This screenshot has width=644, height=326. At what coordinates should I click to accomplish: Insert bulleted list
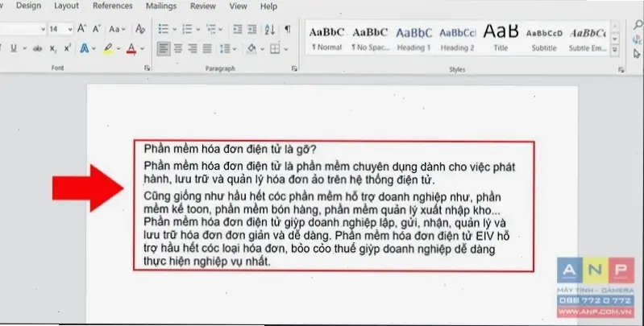[164, 29]
